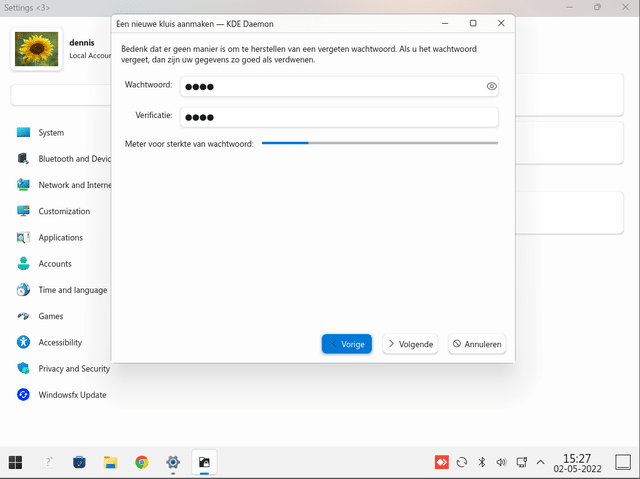Open the Settings gear in the taskbar
The width and height of the screenshot is (640, 479).
(173, 462)
